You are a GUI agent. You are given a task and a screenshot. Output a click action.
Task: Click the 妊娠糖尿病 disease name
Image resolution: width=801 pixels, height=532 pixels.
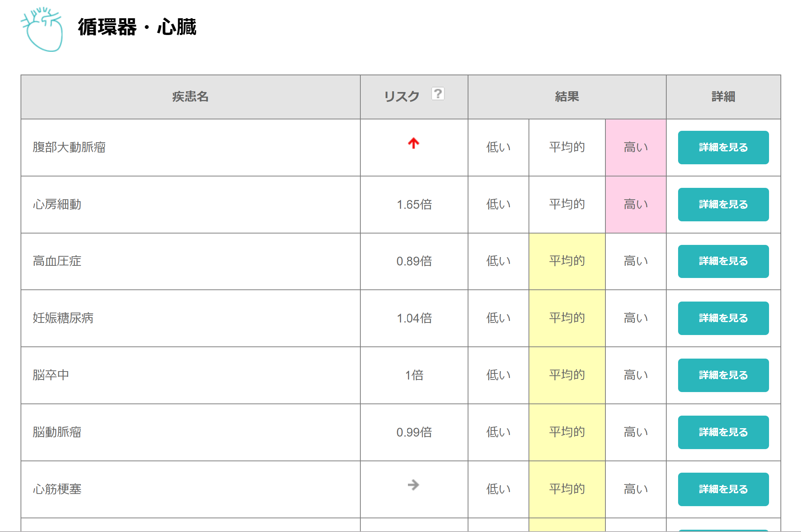63,318
